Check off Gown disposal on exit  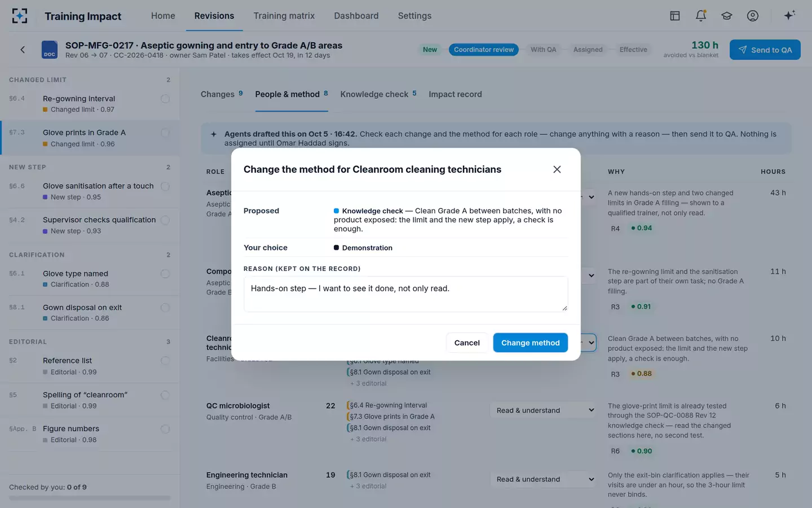[165, 308]
